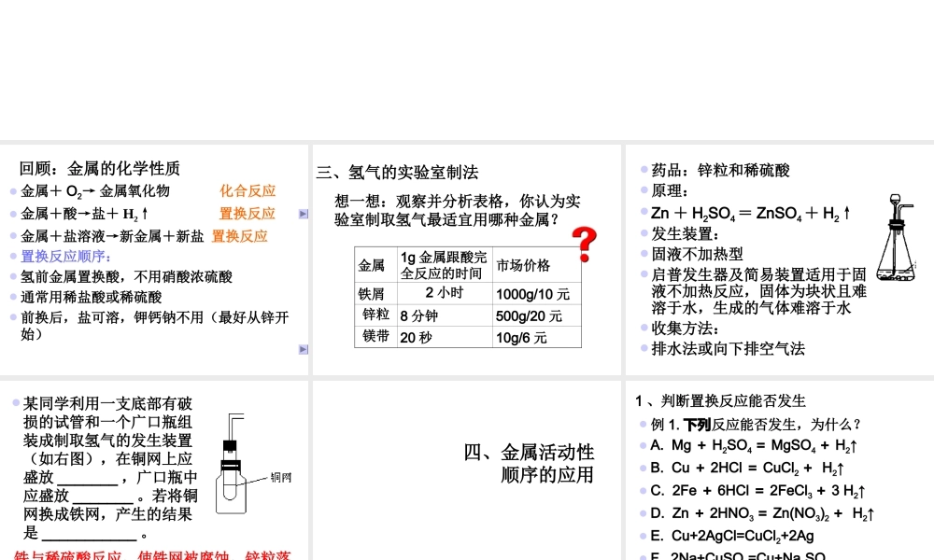Click the 铜网 callout label
The height and width of the screenshot is (560, 934).
pyautogui.click(x=281, y=479)
